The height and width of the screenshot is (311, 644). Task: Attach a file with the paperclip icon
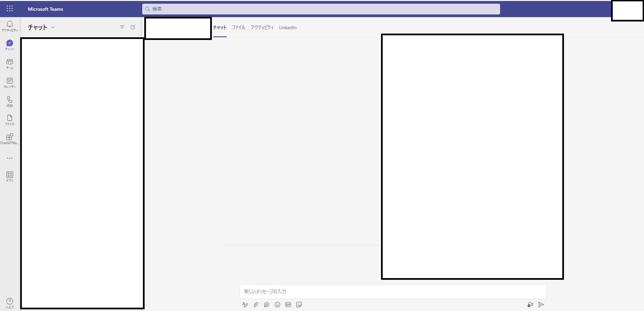pyautogui.click(x=256, y=305)
